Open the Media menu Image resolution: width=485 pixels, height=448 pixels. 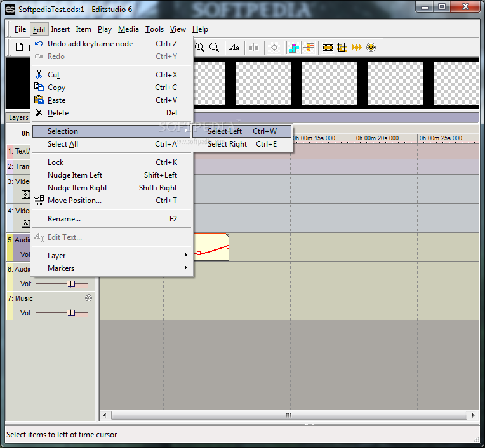click(128, 29)
